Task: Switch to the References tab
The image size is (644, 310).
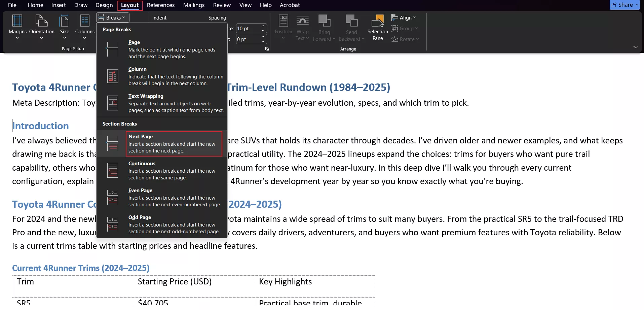Action: click(160, 5)
